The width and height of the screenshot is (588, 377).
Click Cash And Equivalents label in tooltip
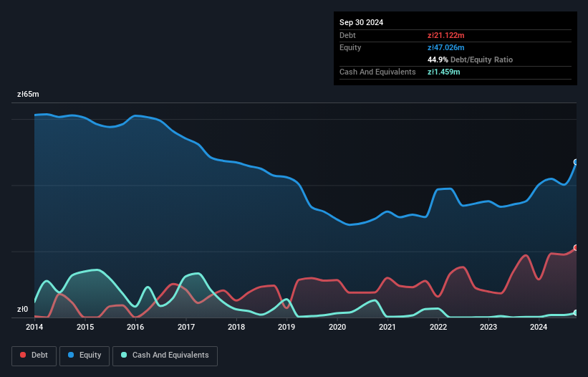point(377,72)
